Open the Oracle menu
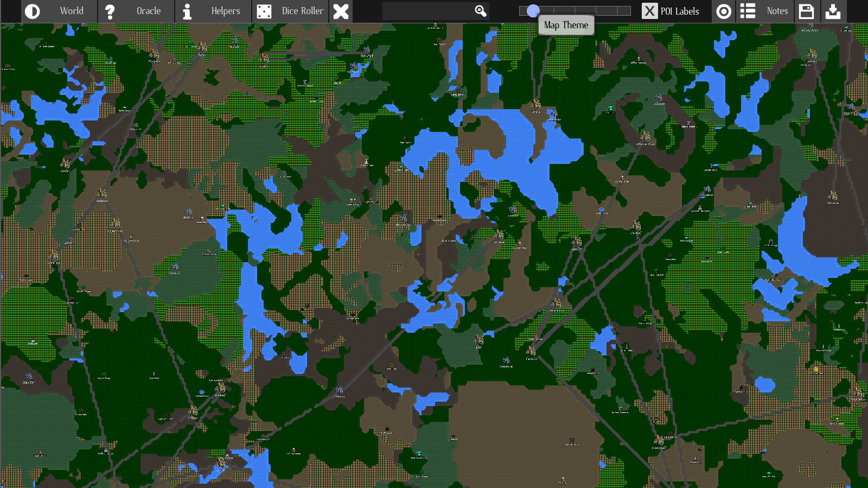The image size is (868, 488). point(148,11)
